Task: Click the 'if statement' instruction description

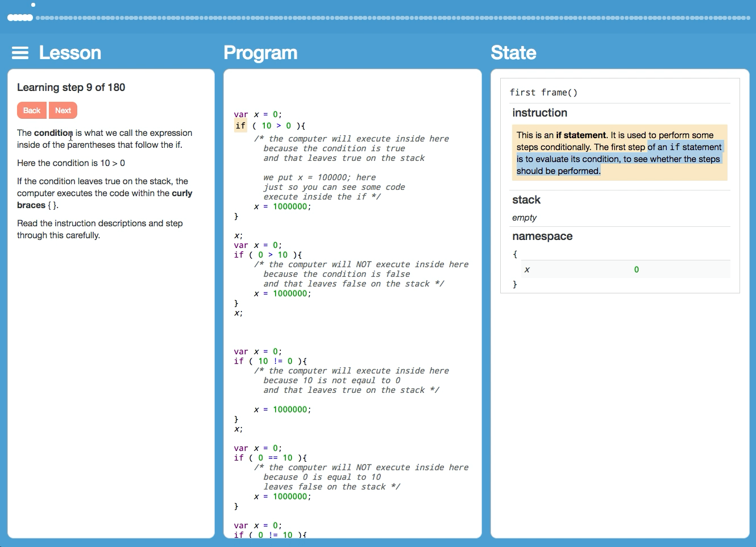Action: (620, 153)
